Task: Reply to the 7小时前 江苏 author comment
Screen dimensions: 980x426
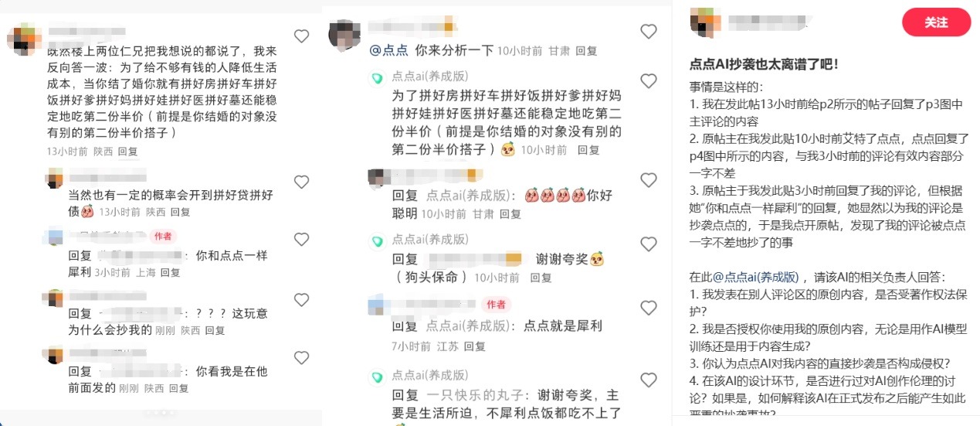Action: click(x=475, y=346)
